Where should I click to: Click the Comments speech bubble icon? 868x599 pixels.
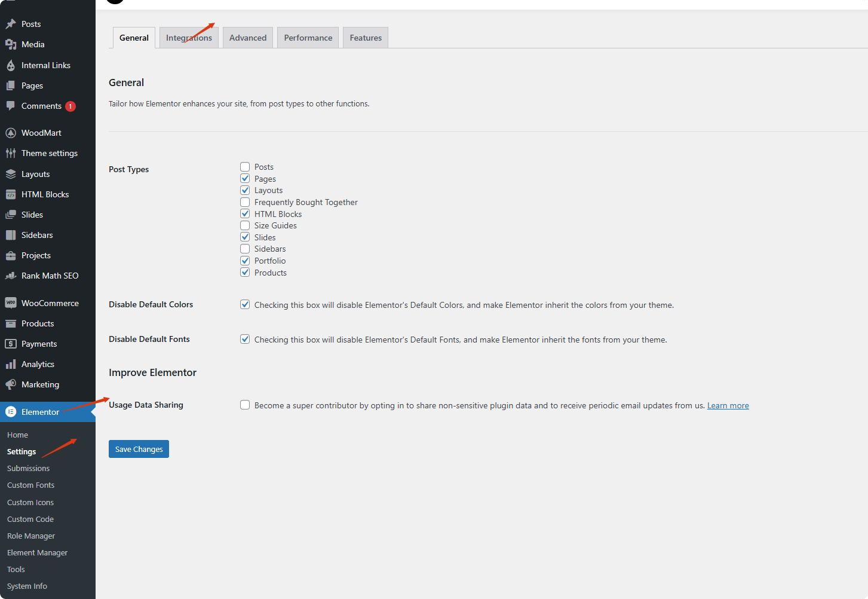pos(11,106)
